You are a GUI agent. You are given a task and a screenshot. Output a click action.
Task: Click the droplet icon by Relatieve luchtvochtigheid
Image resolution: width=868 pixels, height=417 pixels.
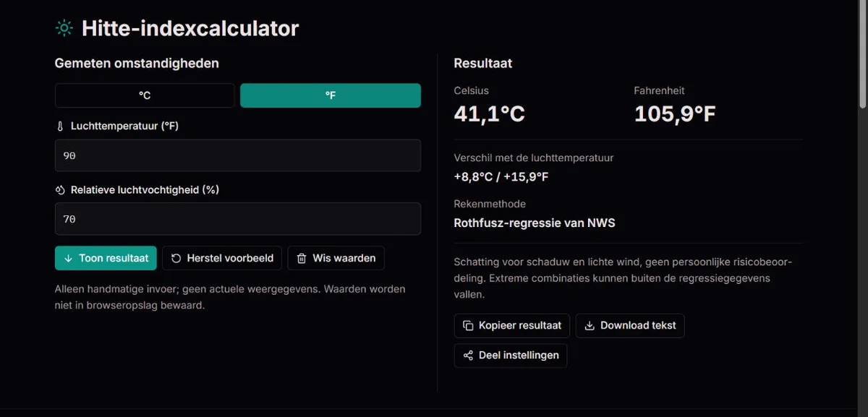pyautogui.click(x=60, y=190)
